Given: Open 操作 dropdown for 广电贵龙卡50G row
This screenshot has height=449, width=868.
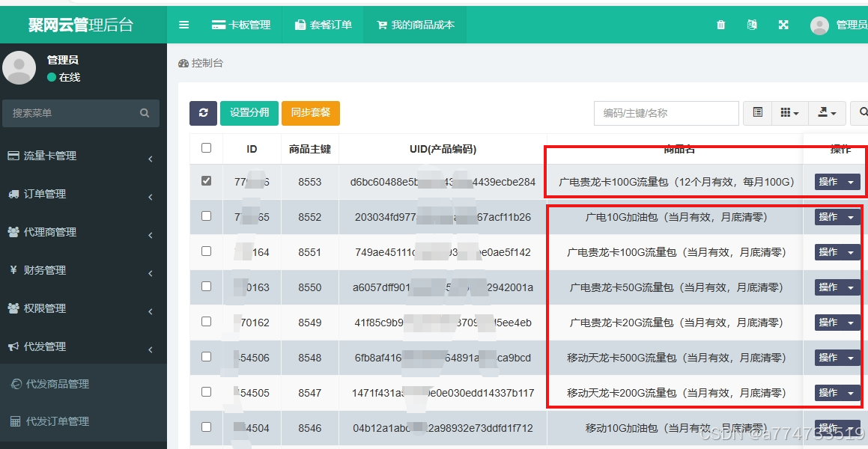Looking at the screenshot, I should (x=837, y=287).
